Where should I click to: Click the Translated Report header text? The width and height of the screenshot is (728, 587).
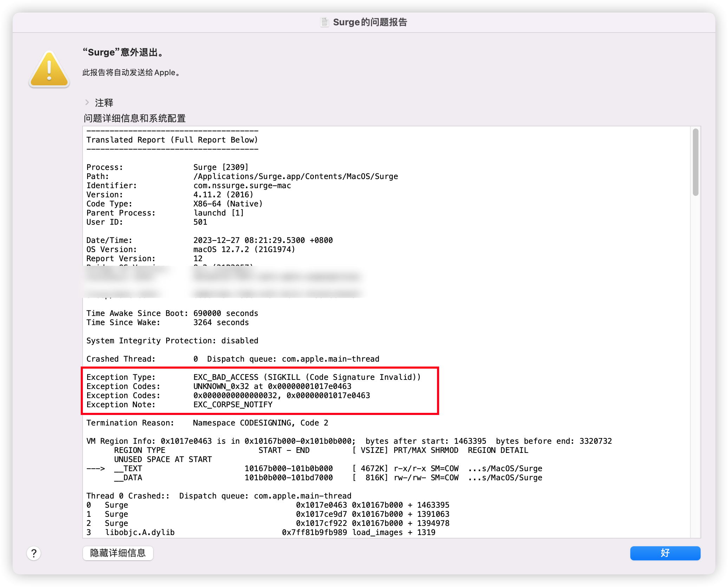(x=172, y=140)
